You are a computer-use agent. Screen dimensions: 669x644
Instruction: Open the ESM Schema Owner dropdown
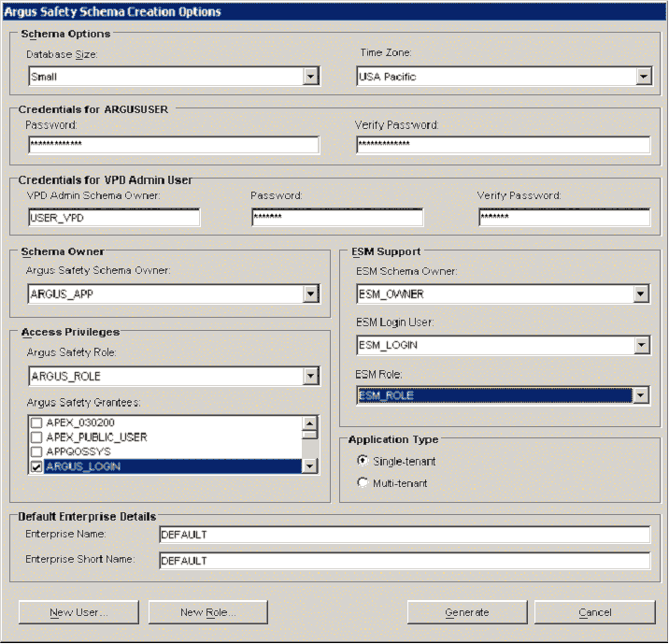[640, 294]
